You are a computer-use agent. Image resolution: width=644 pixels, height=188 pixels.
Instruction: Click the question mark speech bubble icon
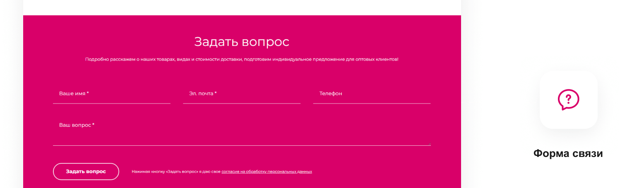click(568, 100)
